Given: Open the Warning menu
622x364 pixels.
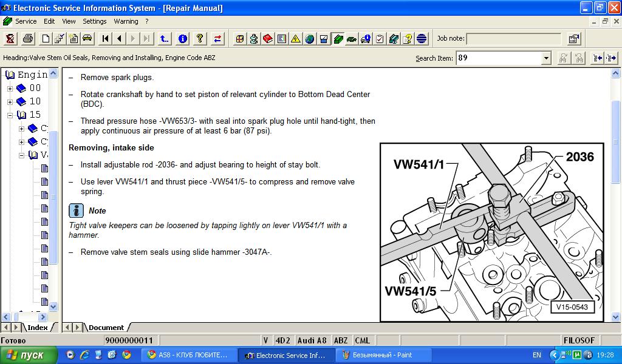Looking at the screenshot, I should pos(126,21).
